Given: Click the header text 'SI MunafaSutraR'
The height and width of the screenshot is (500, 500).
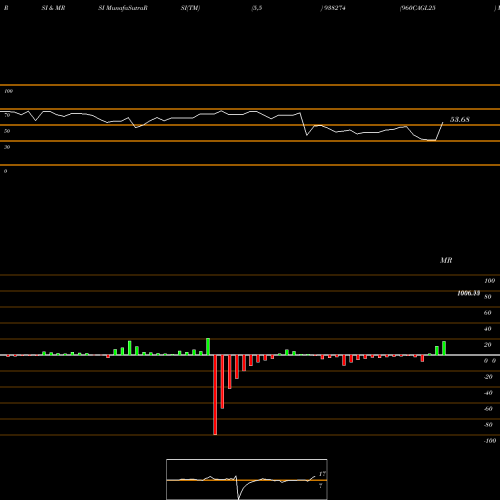Looking at the screenshot, I should tap(123, 8).
